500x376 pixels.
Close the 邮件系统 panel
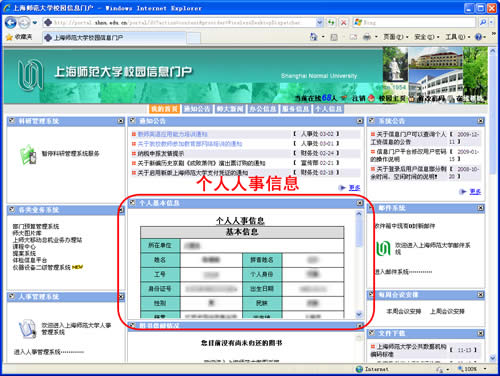click(480, 208)
